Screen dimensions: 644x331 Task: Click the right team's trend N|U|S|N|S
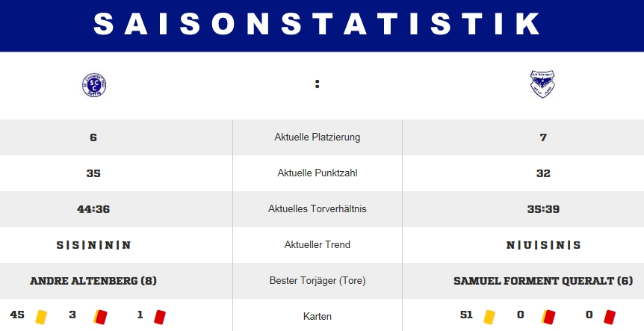click(543, 245)
